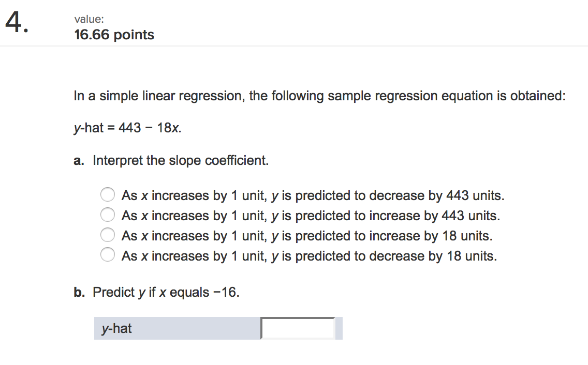Click the "In a simple linear regression" sentence
Image resolution: width=588 pixels, height=365 pixels.
(x=319, y=96)
